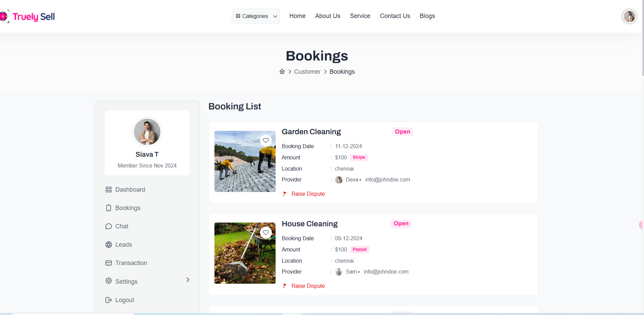The height and width of the screenshot is (315, 644).
Task: Open the Blogs menu item
Action: (427, 16)
